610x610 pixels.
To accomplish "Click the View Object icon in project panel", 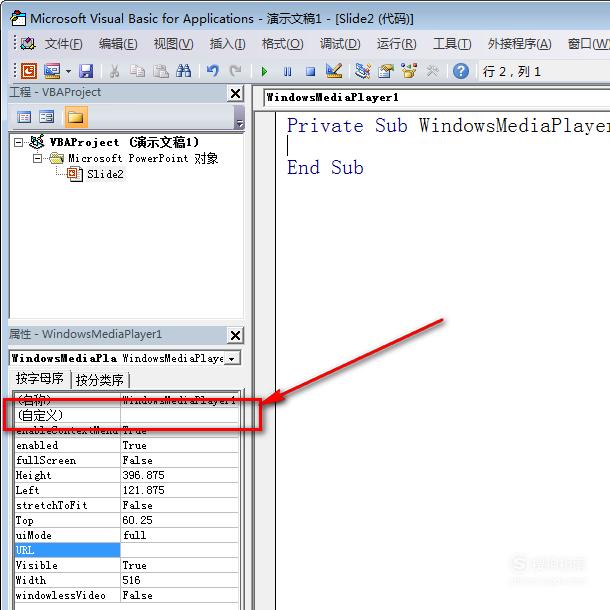I will 47,117.
